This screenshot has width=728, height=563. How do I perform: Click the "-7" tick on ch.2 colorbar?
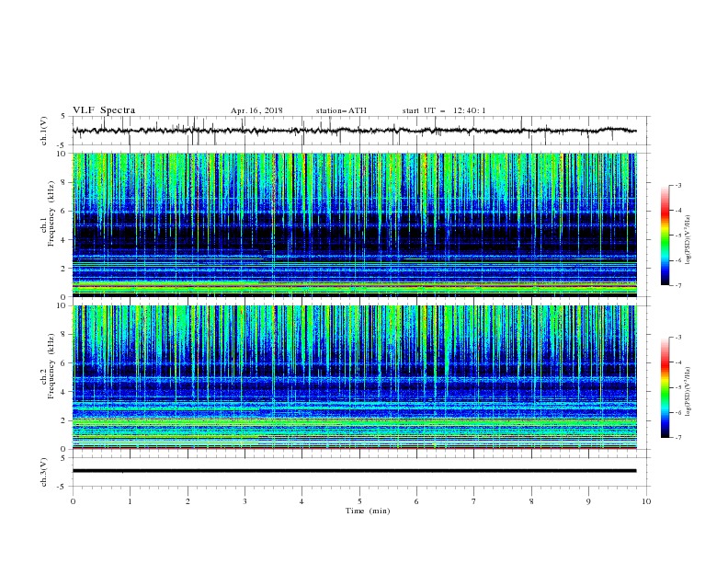[x=678, y=438]
